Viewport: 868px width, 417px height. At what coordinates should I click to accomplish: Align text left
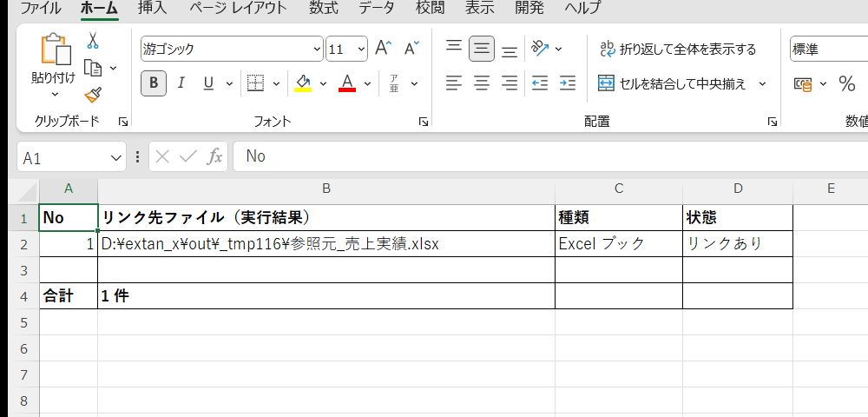[x=454, y=83]
